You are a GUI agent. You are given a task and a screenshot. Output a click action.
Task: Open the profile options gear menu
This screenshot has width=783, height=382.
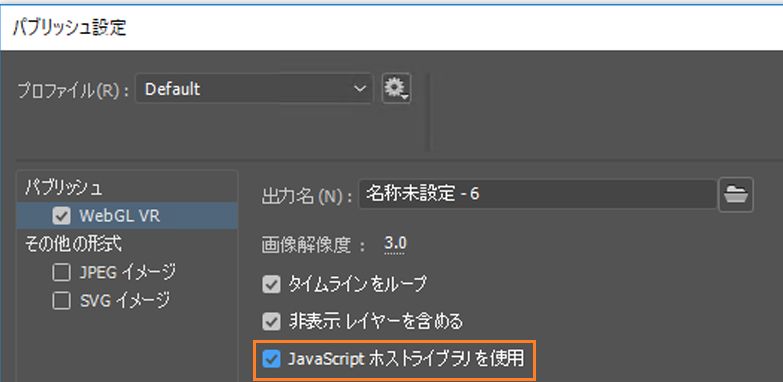(396, 89)
